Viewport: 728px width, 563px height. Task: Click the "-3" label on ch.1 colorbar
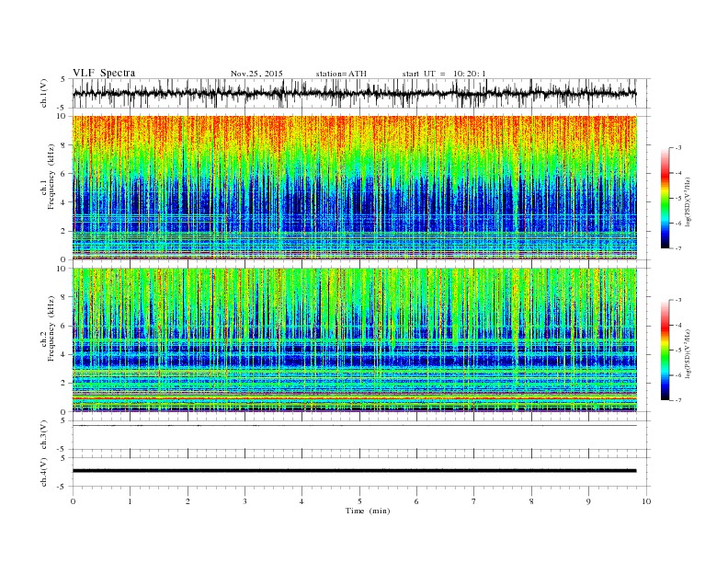coord(678,148)
